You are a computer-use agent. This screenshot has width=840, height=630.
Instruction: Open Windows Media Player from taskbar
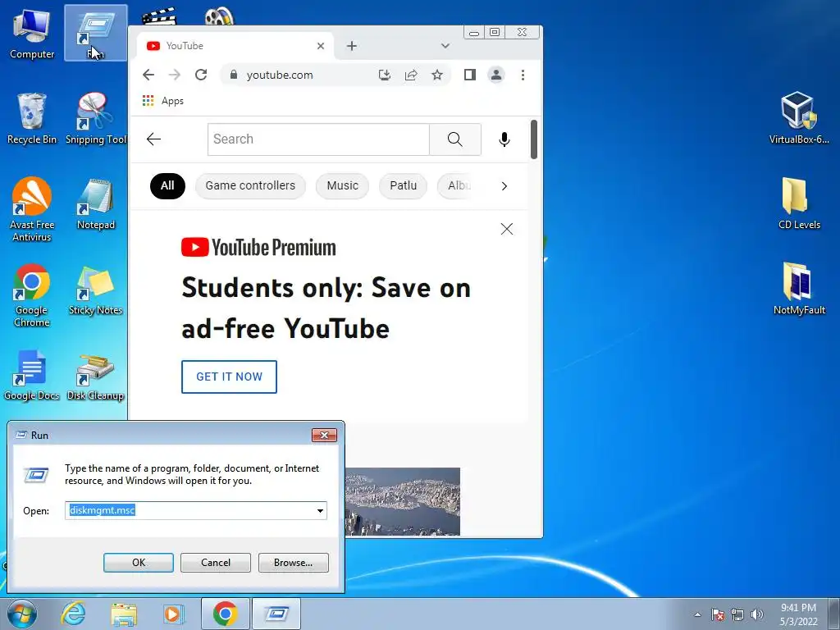[x=173, y=614]
